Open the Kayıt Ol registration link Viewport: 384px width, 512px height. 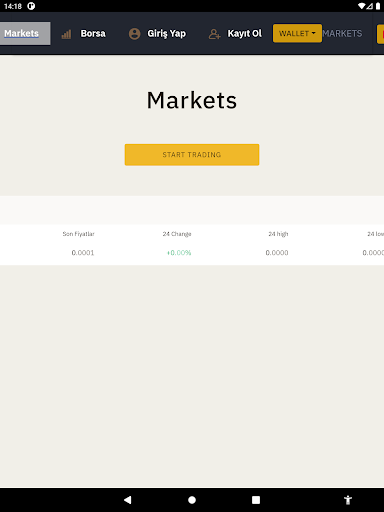point(245,33)
